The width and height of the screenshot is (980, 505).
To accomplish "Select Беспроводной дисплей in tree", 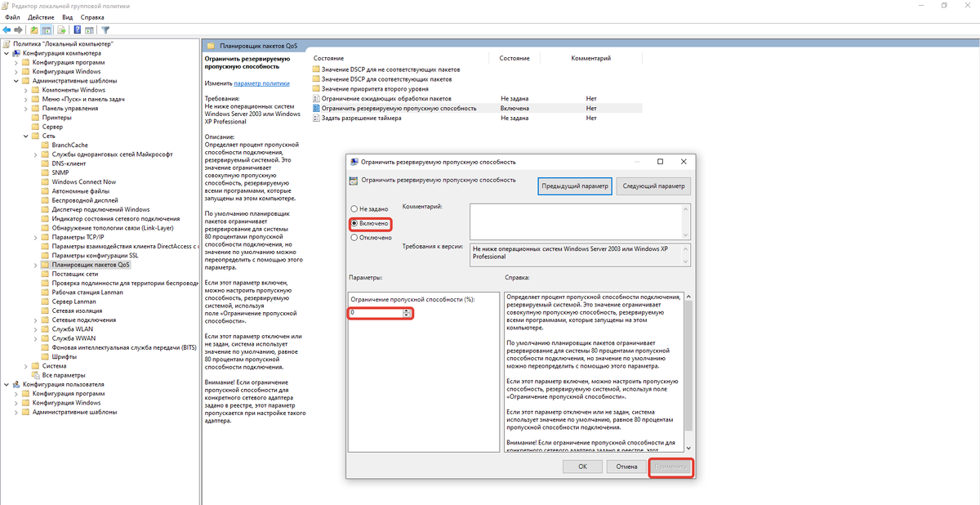I will [x=84, y=200].
